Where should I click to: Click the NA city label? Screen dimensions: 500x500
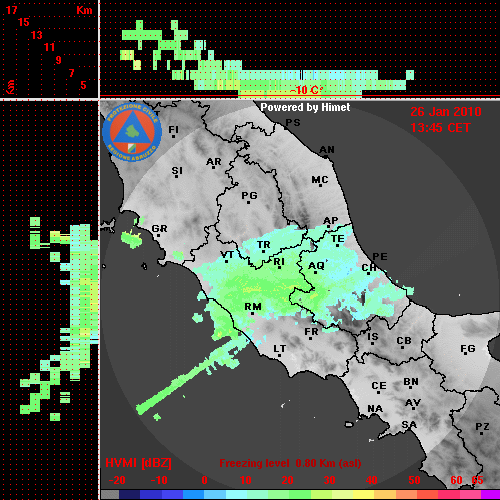pyautogui.click(x=375, y=408)
